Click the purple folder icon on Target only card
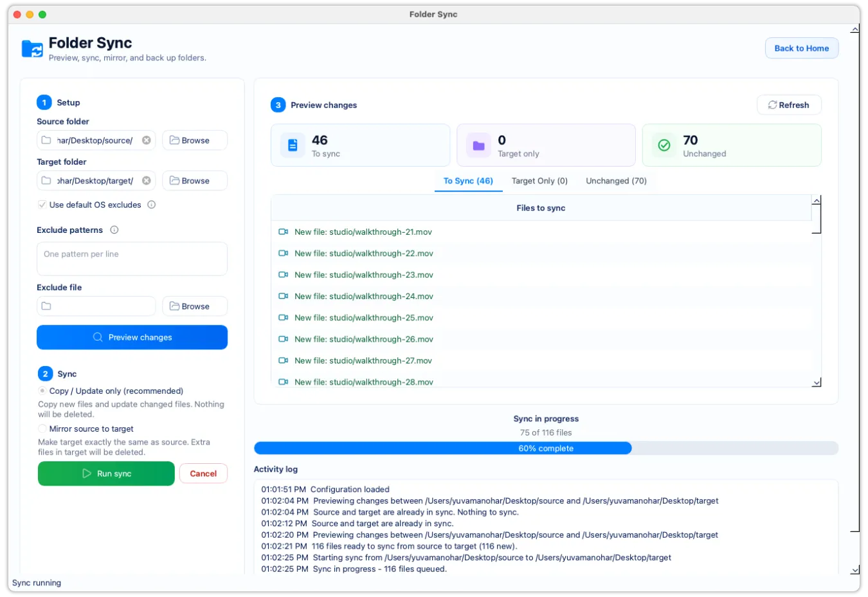Image resolution: width=868 pixels, height=597 pixels. point(478,145)
